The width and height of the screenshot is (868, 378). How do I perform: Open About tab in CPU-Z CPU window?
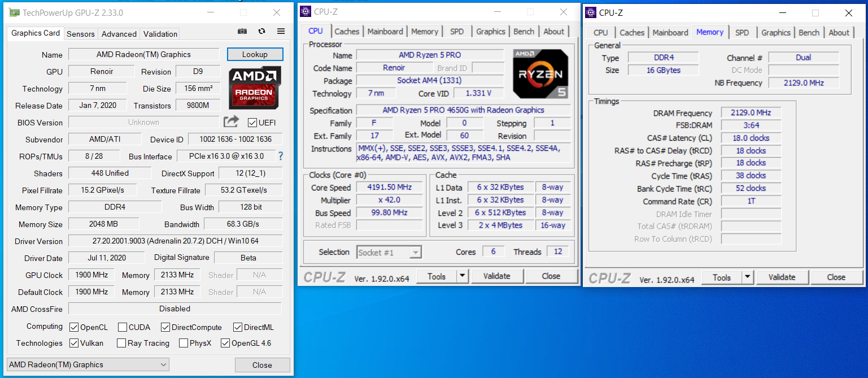[x=554, y=32]
